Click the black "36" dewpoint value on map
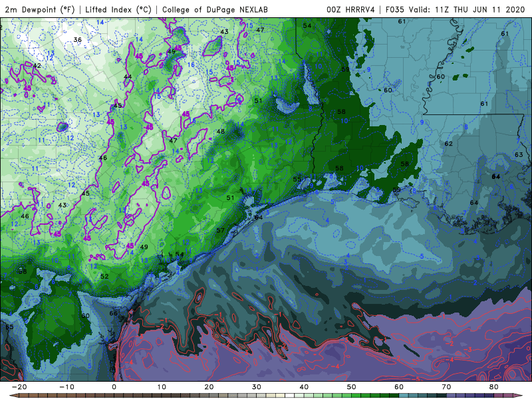Viewport: 532px width, 399px height. 78,40
